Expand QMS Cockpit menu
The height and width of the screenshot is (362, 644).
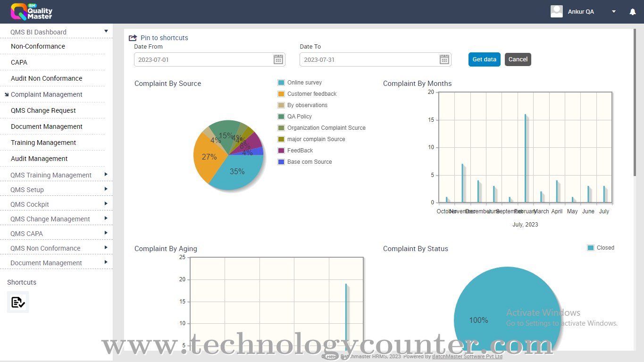(56, 204)
